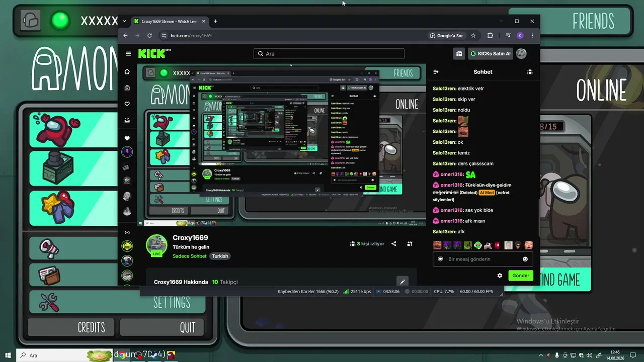Click the Kick logo
This screenshot has width=644, height=362.
[154, 54]
